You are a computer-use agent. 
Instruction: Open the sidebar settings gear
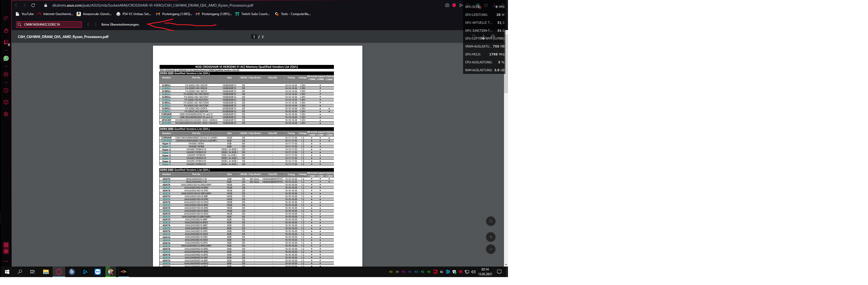click(x=6, y=114)
